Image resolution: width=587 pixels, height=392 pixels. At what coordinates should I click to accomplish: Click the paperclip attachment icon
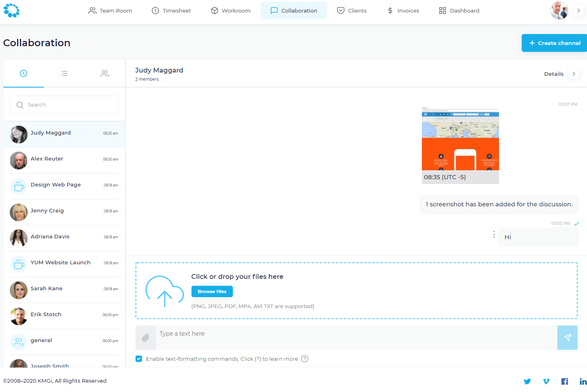[x=146, y=338]
